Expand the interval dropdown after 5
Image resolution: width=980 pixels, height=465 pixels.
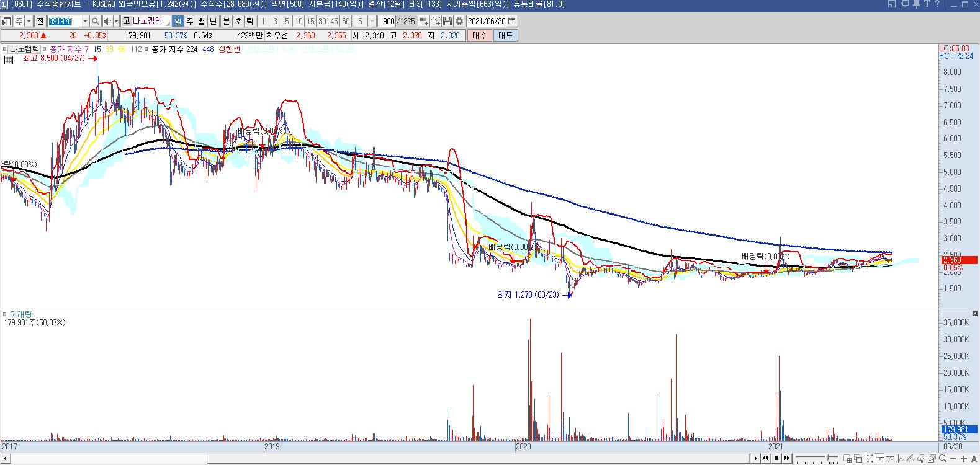pos(372,21)
